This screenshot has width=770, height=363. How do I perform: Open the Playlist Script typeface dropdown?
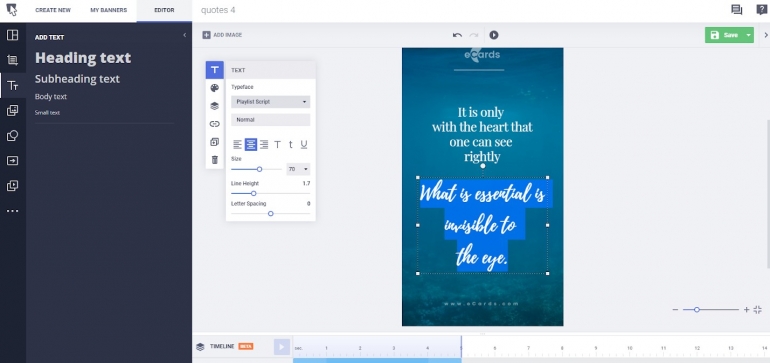point(271,102)
